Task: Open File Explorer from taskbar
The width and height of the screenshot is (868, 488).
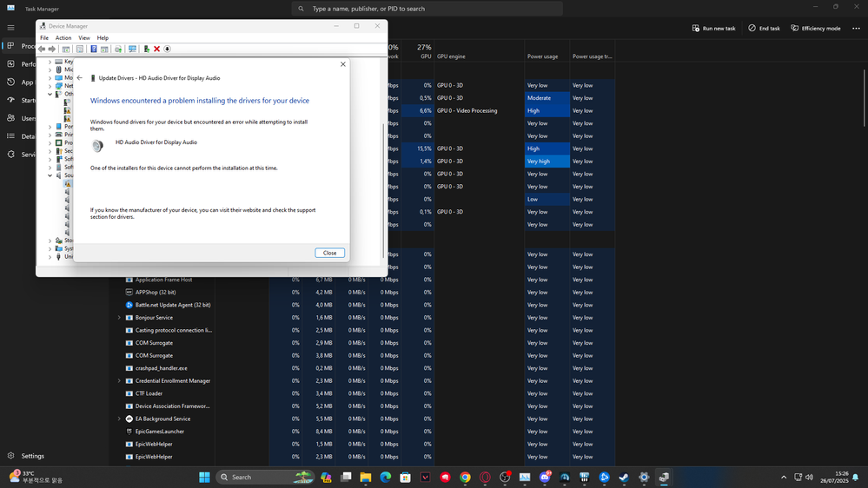Action: 366,477
